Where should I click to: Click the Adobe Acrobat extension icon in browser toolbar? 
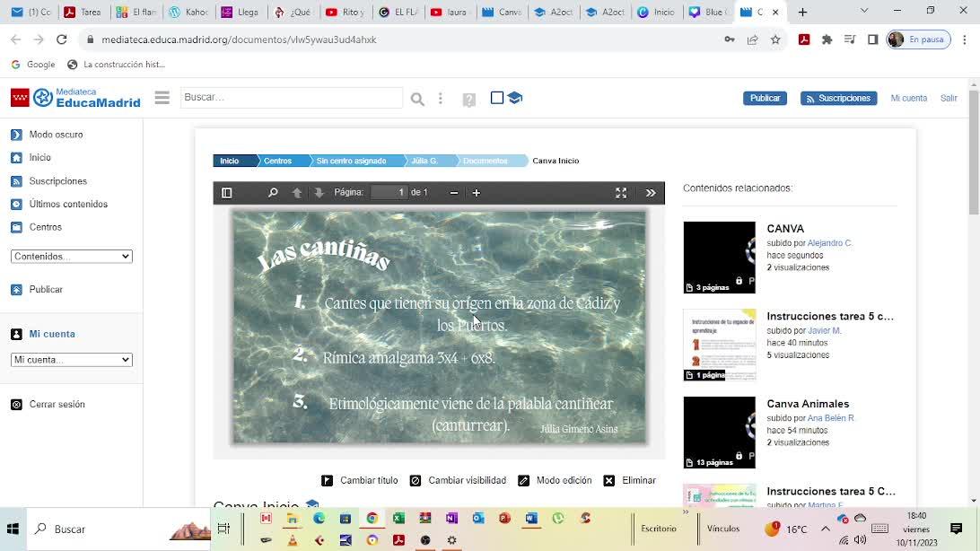point(804,39)
